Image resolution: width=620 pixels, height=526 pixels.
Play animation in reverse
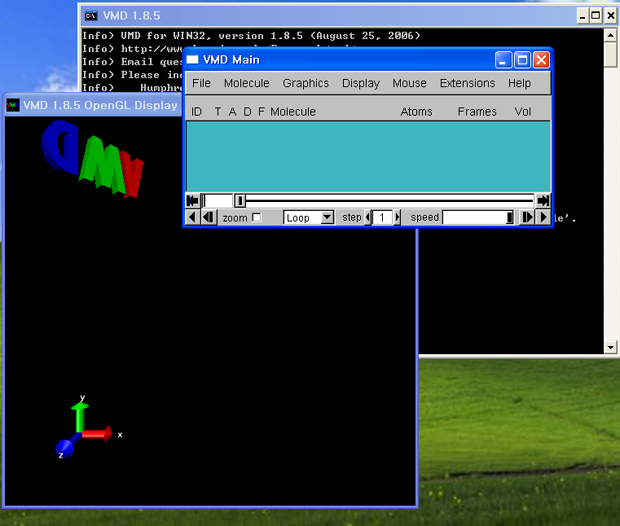click(193, 218)
